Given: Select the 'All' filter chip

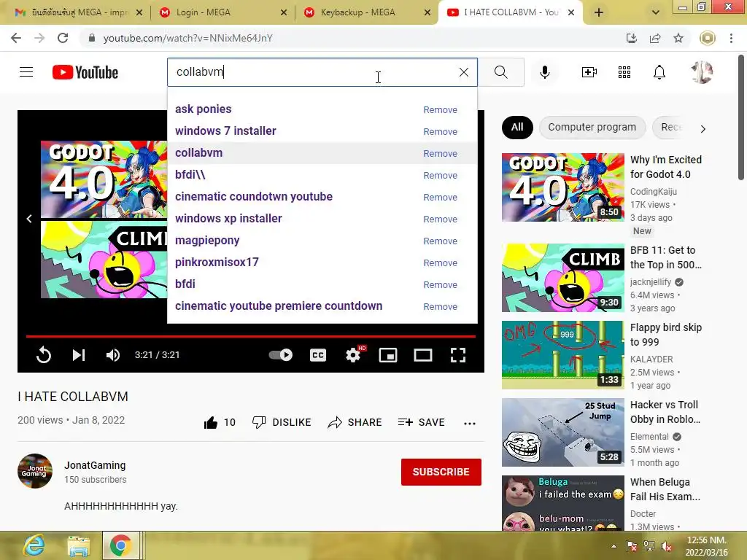Looking at the screenshot, I should pos(517,127).
